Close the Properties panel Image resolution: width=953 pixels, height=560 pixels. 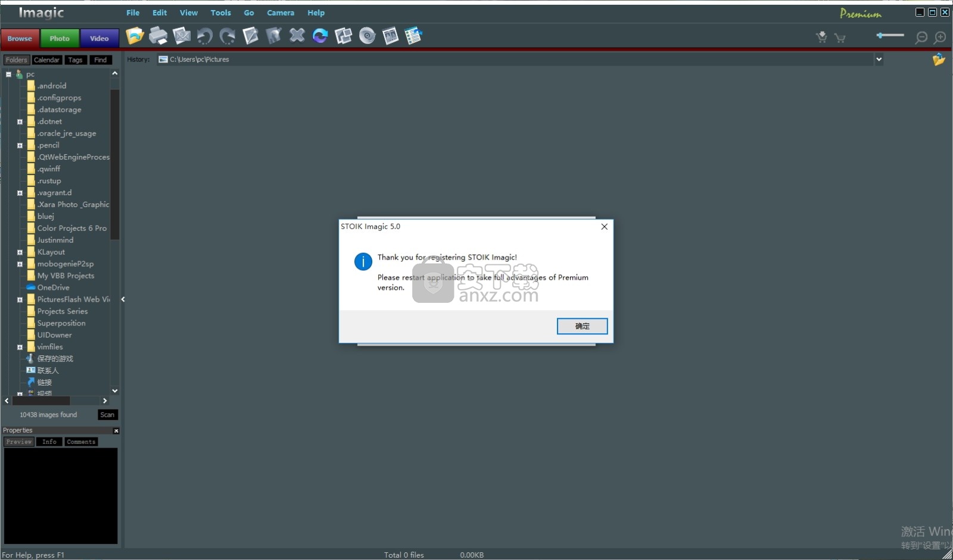point(116,431)
